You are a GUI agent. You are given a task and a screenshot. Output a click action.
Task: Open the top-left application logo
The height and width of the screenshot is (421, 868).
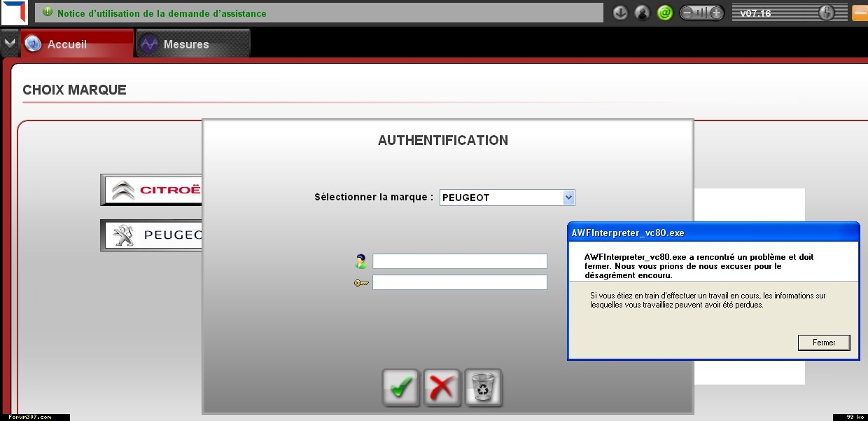[14, 12]
